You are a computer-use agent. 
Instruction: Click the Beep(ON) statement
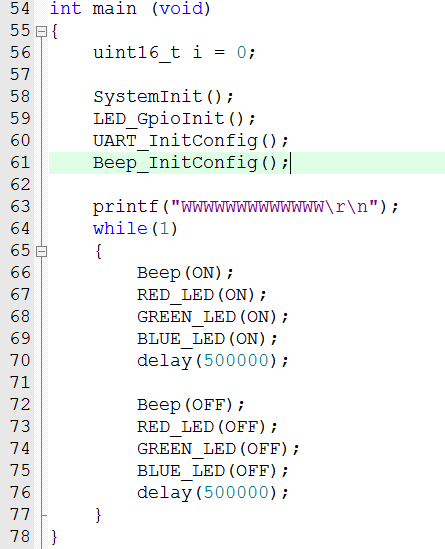[x=185, y=273]
